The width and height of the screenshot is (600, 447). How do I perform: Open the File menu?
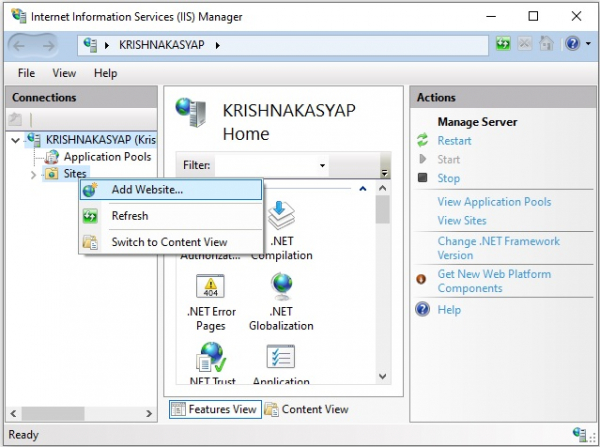point(26,73)
